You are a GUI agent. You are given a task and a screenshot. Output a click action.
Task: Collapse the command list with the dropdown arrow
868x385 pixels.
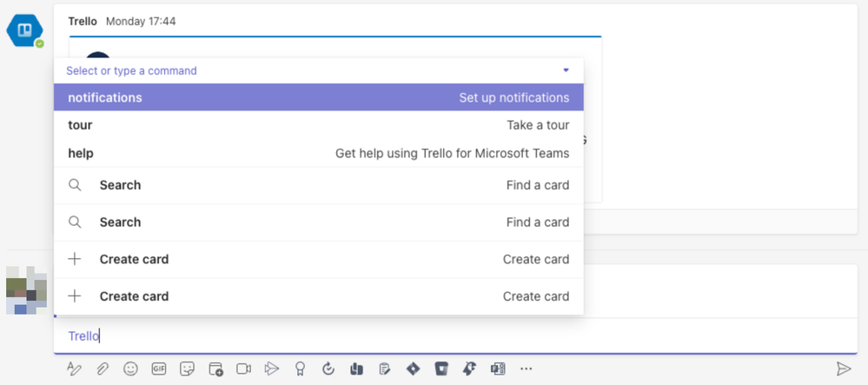(x=566, y=70)
